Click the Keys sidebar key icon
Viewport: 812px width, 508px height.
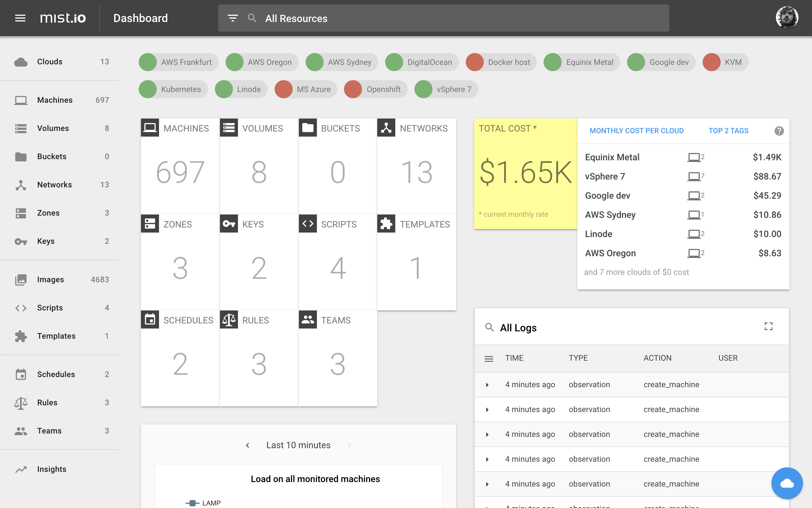tap(21, 241)
